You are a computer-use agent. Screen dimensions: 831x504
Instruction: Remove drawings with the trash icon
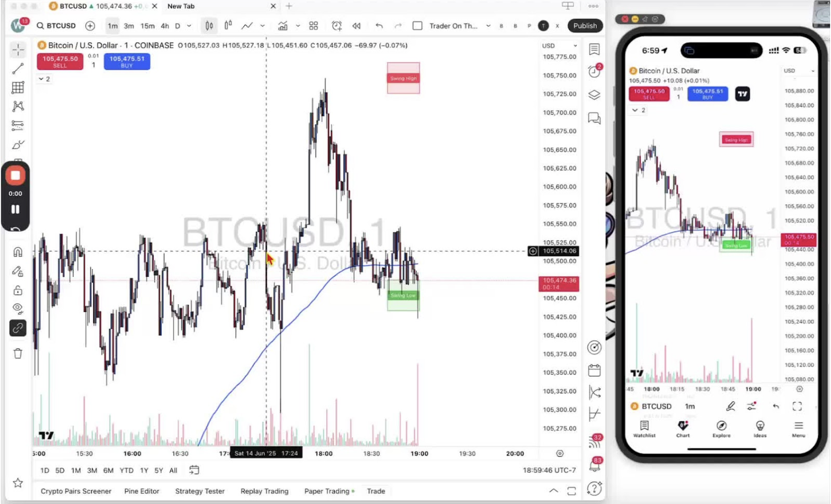pyautogui.click(x=18, y=353)
